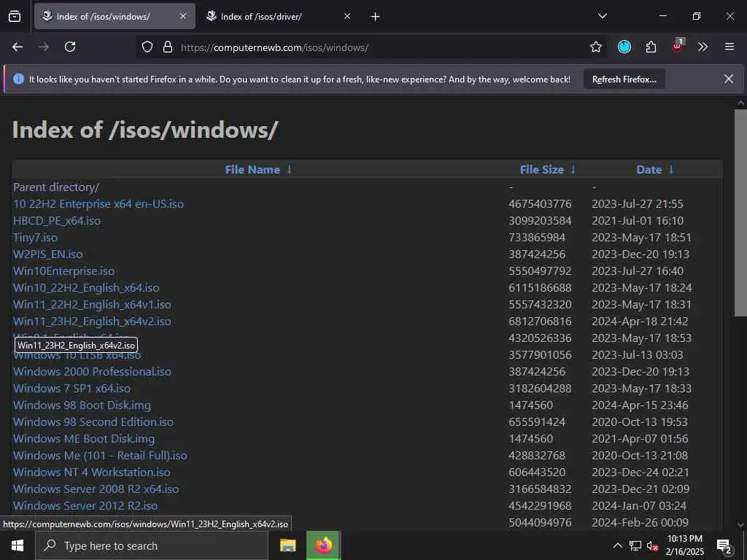This screenshot has height=560, width=747.
Task: Download Tiny7.iso
Action: 35,237
